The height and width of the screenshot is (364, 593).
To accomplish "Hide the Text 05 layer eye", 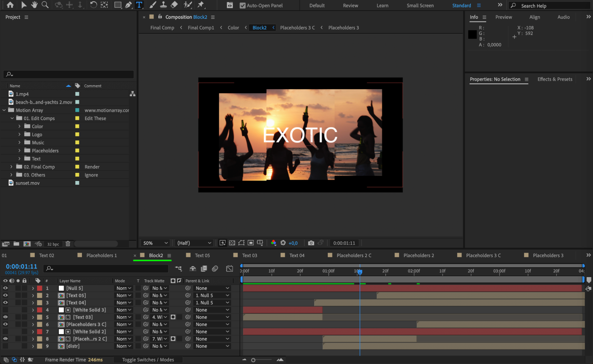I will (x=5, y=295).
